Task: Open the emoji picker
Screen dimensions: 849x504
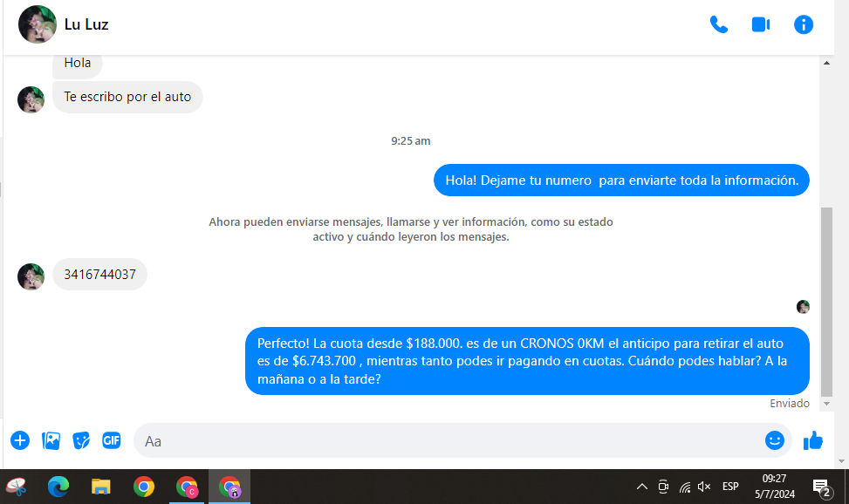Action: click(x=774, y=440)
